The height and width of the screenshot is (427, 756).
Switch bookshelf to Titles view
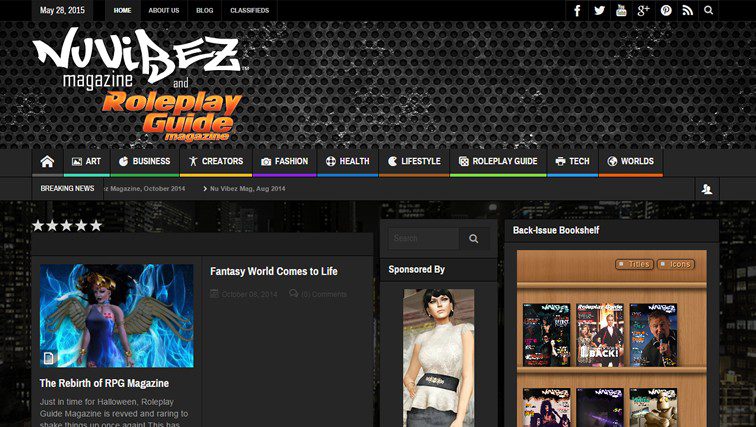pyautogui.click(x=634, y=264)
